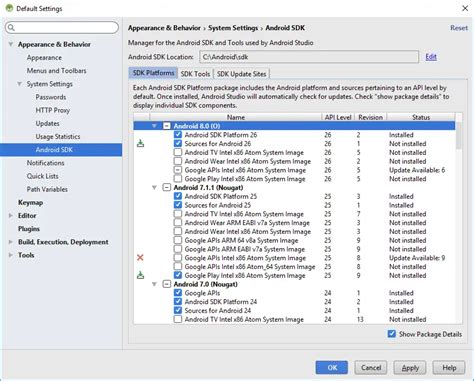
Task: Disable Show Package Details checkbox
Action: [392, 334]
